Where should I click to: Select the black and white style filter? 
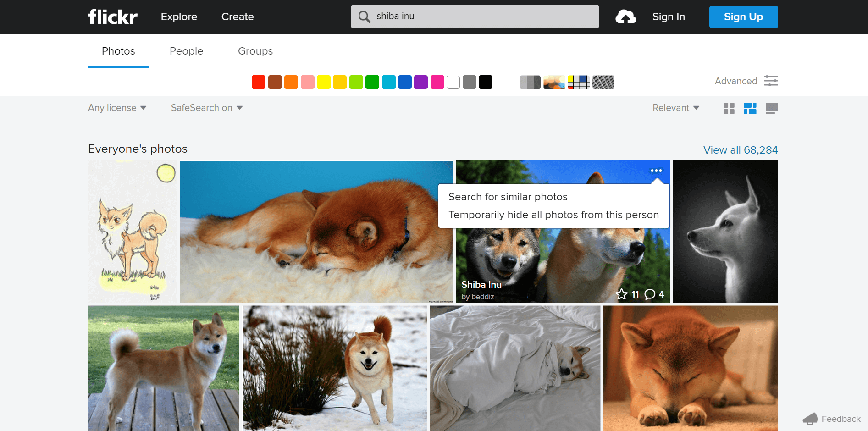coord(530,82)
